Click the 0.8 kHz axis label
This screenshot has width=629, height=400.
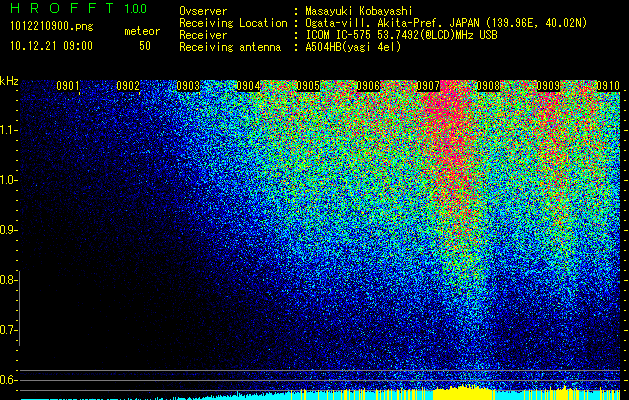coord(8,280)
